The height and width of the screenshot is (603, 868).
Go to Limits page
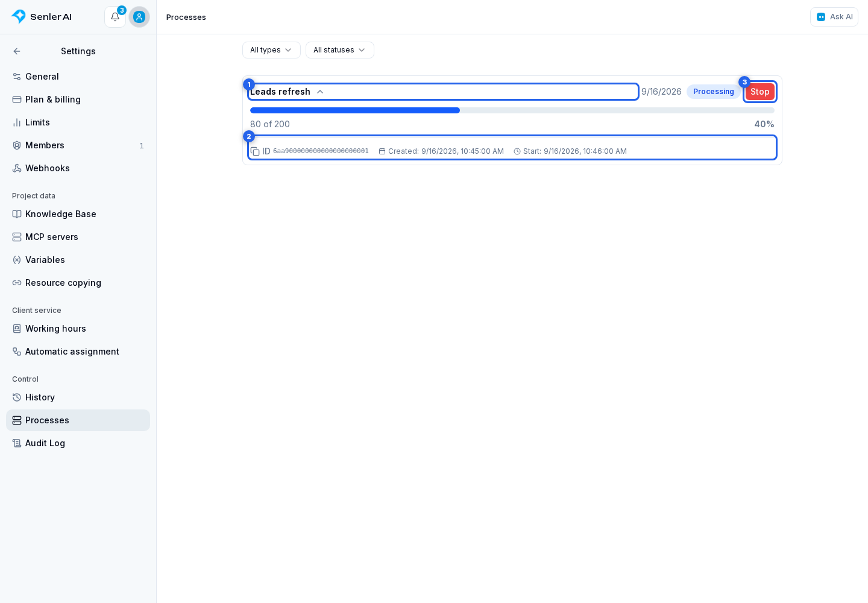pos(78,122)
